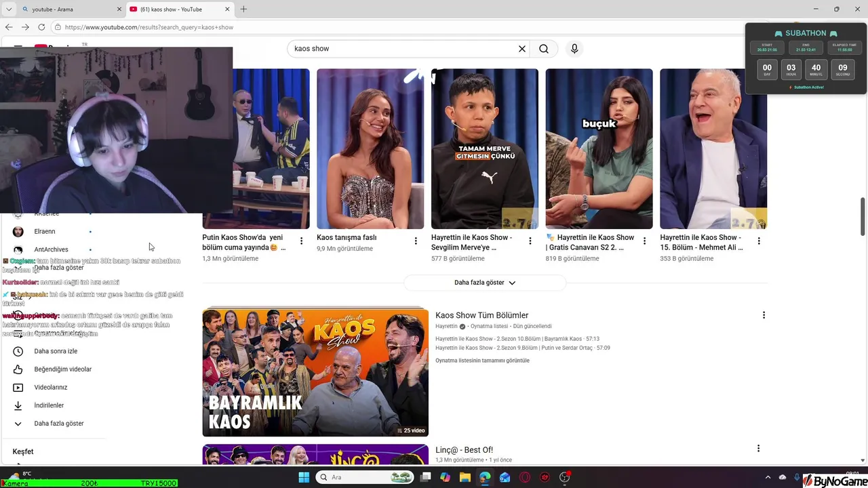Go back to the previous browser page
Image resolution: width=868 pixels, height=488 pixels.
(x=9, y=27)
